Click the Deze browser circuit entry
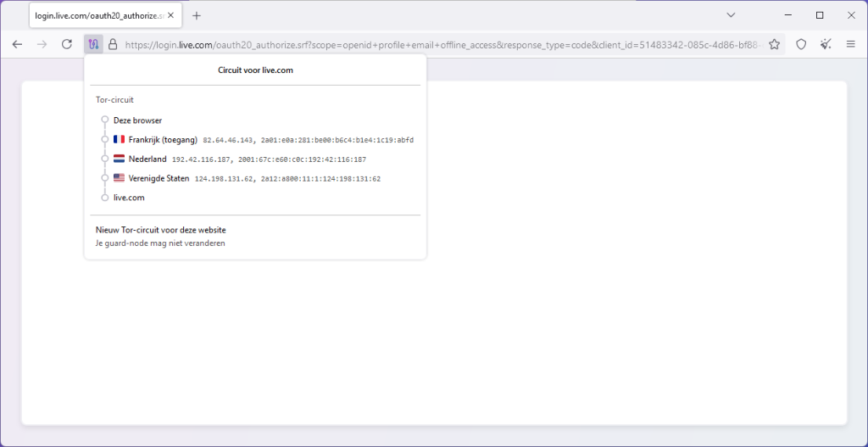 (137, 120)
